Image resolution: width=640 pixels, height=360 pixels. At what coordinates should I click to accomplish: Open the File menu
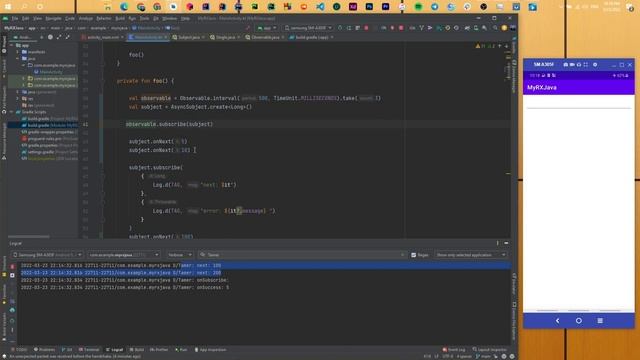pyautogui.click(x=15, y=18)
